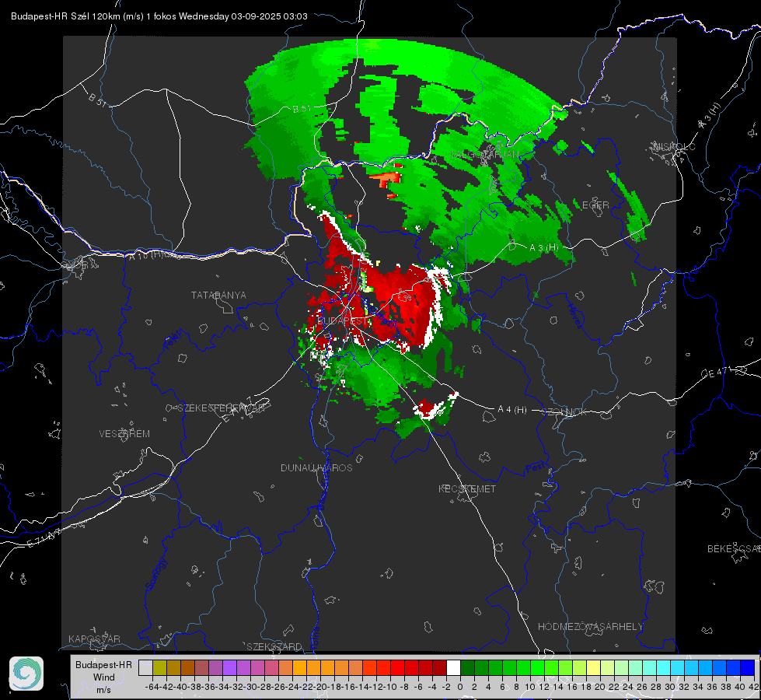
Task: Click the BUDAPEST city label
Action: [342, 320]
